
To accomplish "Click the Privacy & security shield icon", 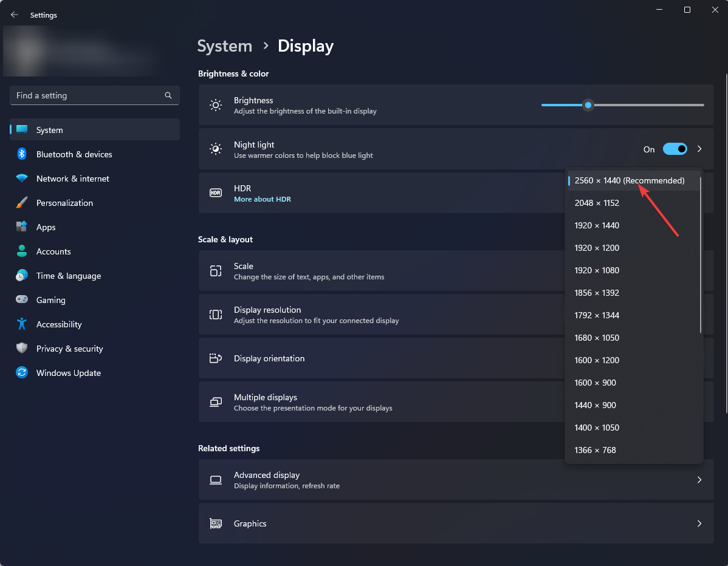I will pyautogui.click(x=22, y=349).
